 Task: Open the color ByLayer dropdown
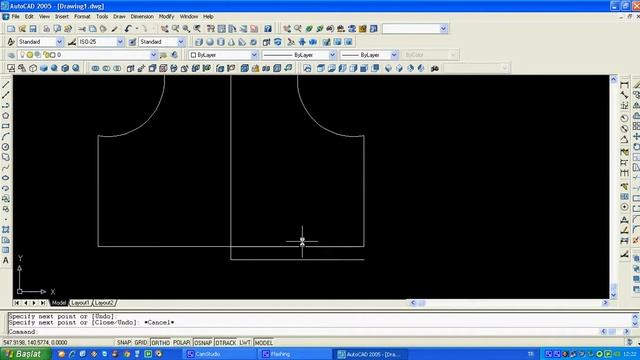click(x=254, y=55)
